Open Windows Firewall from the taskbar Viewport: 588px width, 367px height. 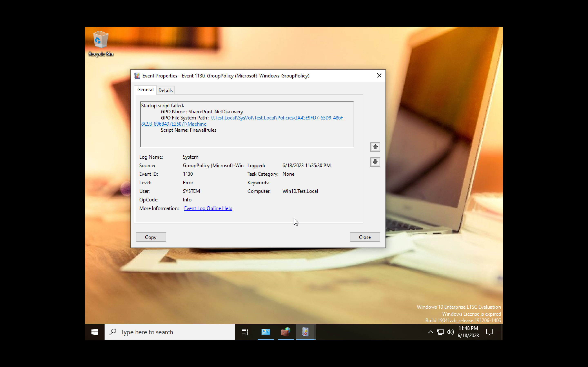(286, 332)
